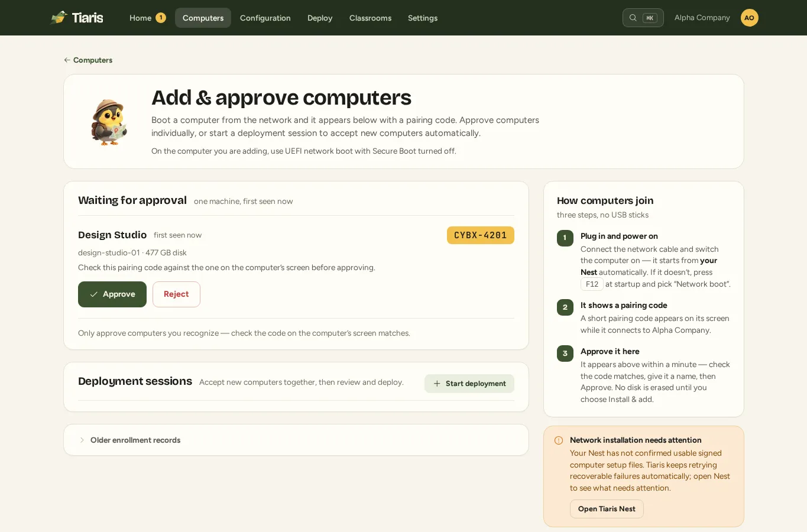
Task: Click the Alpha Company organization name
Action: (x=702, y=18)
